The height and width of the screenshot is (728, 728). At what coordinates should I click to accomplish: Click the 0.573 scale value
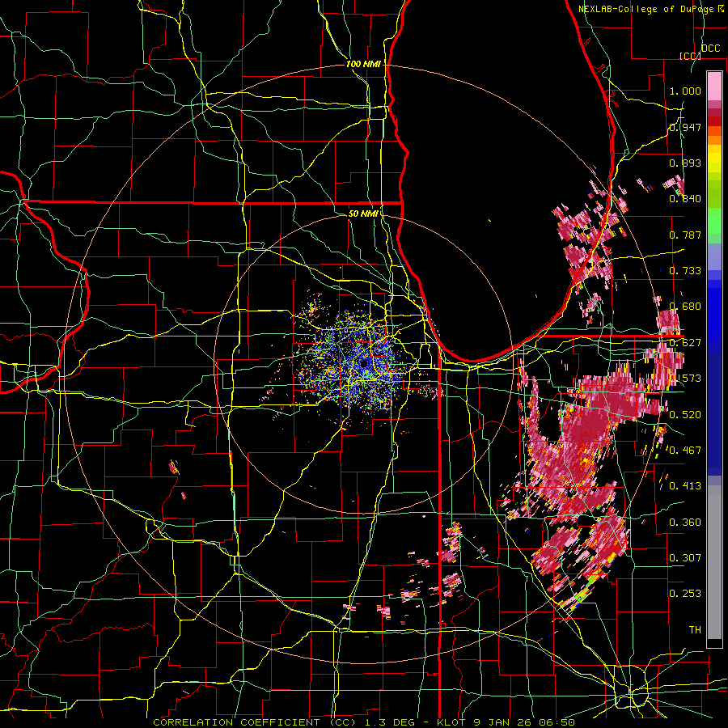pyautogui.click(x=685, y=379)
